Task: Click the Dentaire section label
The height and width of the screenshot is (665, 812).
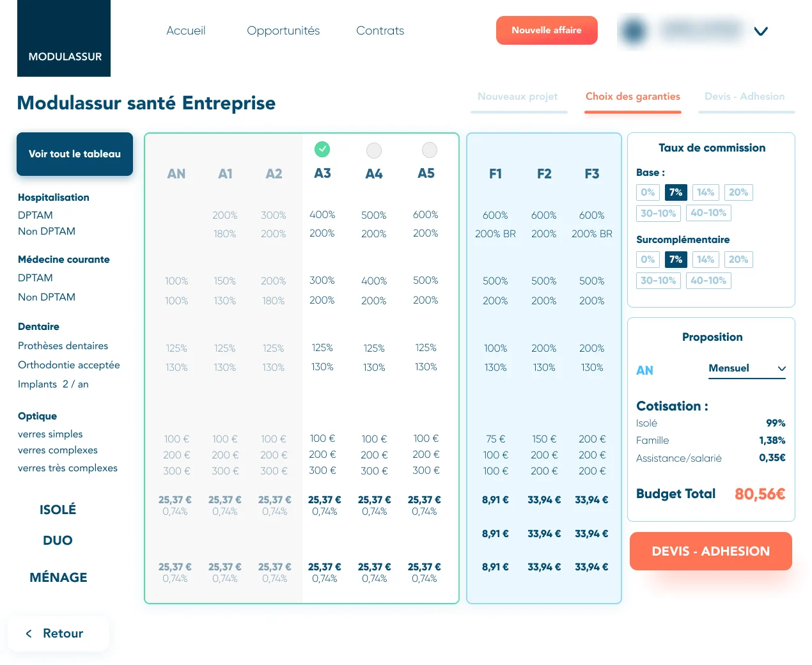Action: [38, 327]
